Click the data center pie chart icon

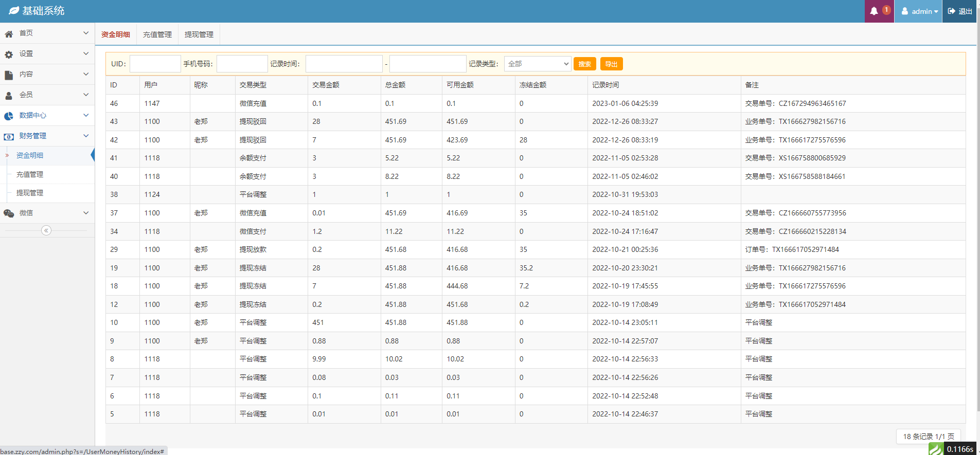[9, 116]
